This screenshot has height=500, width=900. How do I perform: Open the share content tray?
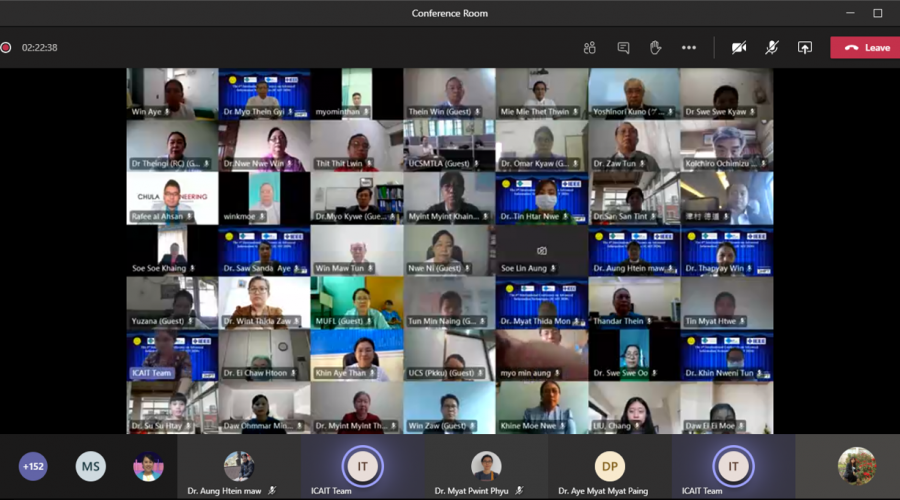804,47
